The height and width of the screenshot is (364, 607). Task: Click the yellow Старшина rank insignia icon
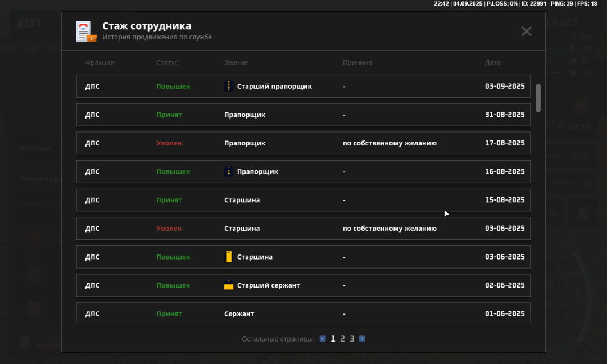click(x=229, y=257)
